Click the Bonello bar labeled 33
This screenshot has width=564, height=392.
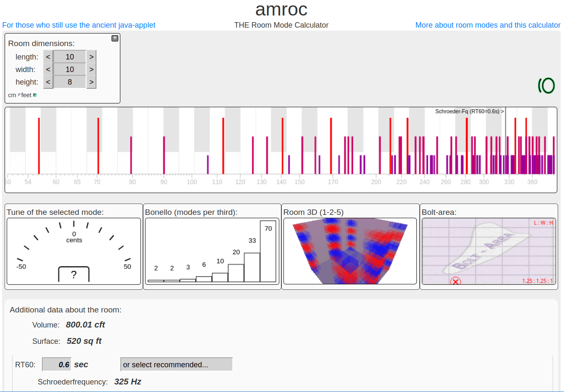(252, 267)
